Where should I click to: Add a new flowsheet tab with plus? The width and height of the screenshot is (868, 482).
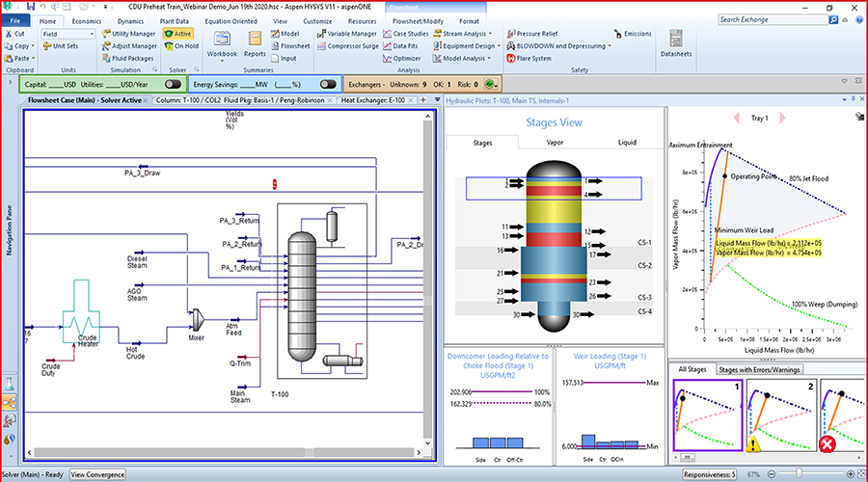click(423, 100)
